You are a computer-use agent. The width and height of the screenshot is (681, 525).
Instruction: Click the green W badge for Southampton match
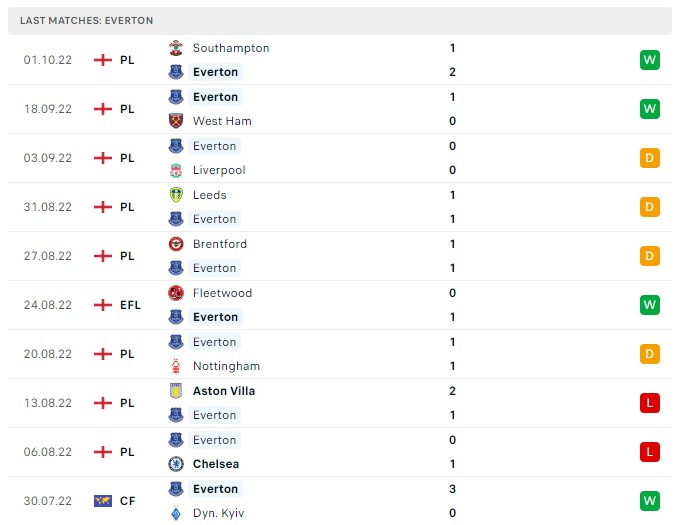tap(650, 60)
